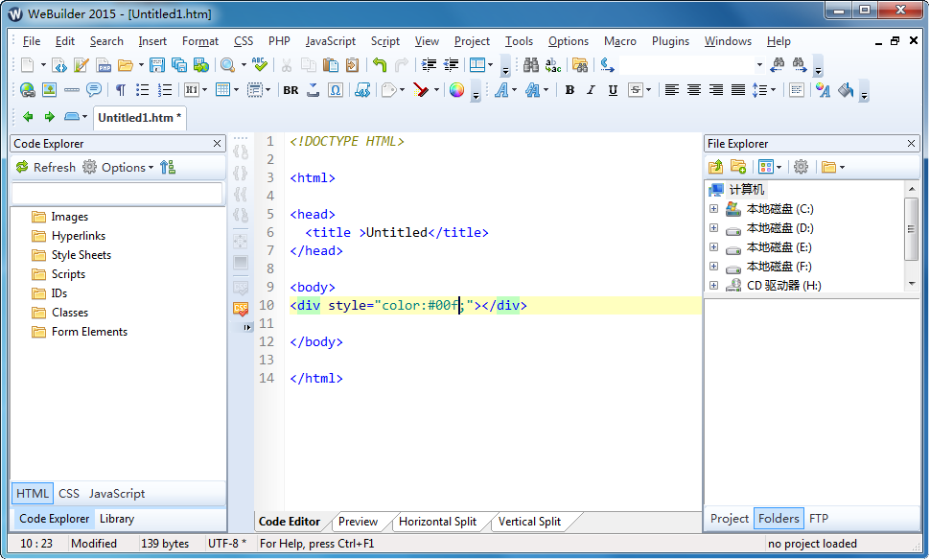Click the Code Explorer search field
The width and height of the screenshot is (930, 560).
(x=117, y=194)
